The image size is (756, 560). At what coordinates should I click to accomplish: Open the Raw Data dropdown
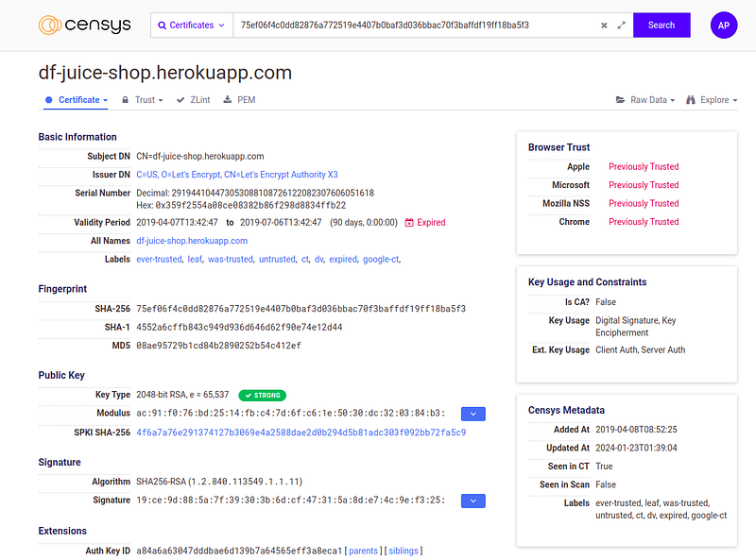pos(645,100)
